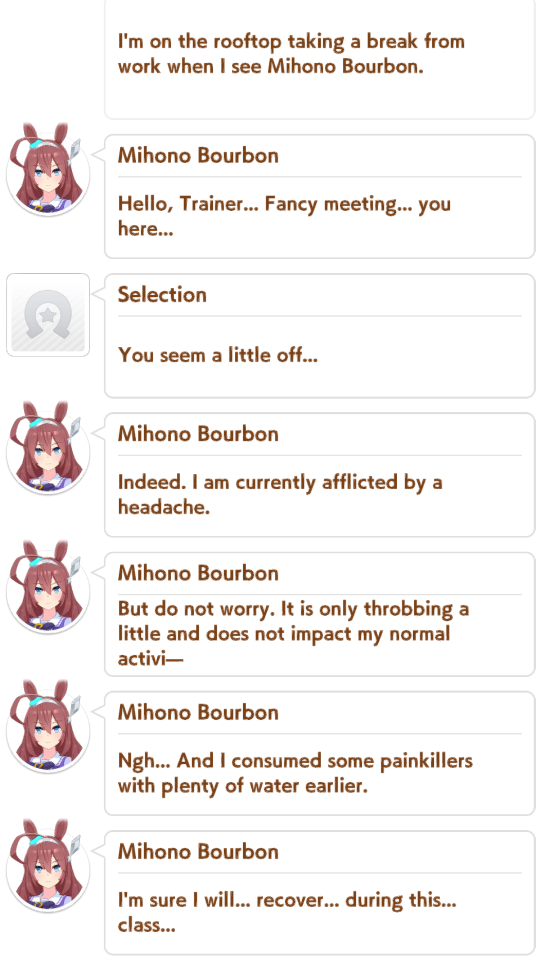Screen dimensions: 543x965
Task: Click the Selection header label
Action: pos(162,295)
